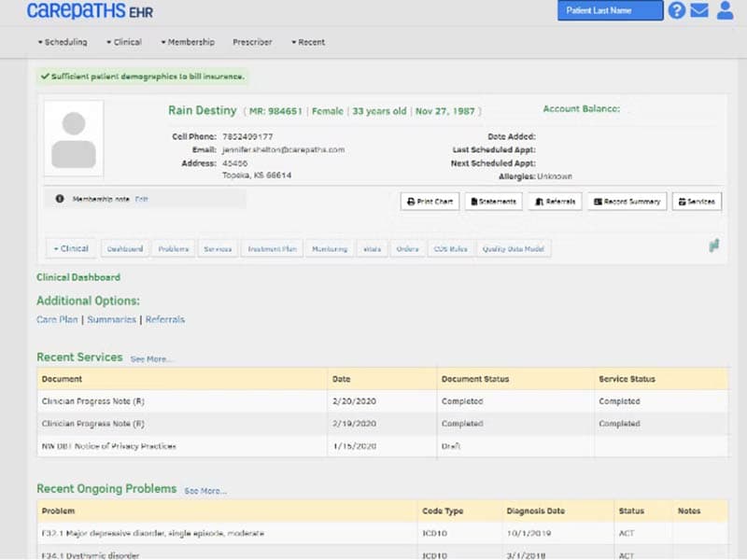Open the user profile icon
The image size is (747, 560).
pyautogui.click(x=725, y=10)
